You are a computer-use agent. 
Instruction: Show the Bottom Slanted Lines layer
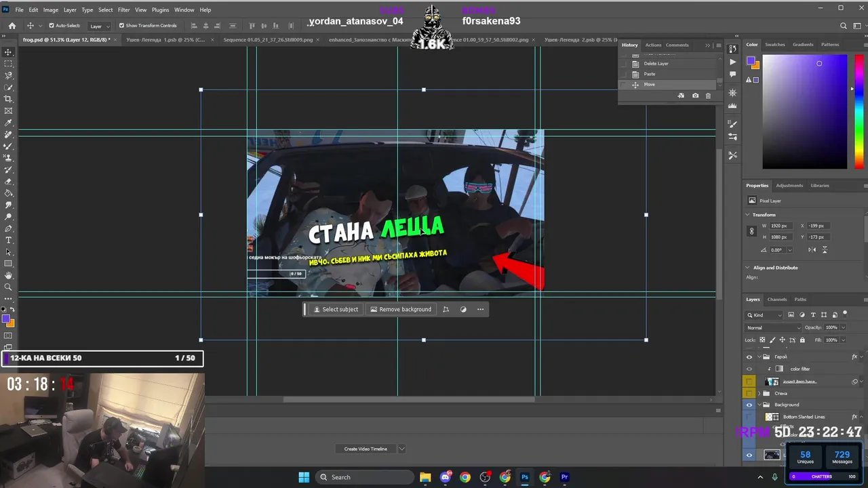(749, 417)
